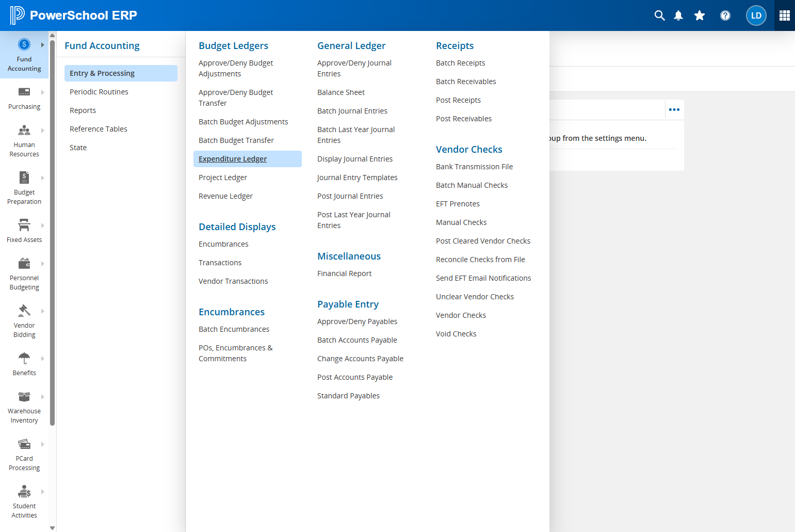Image resolution: width=795 pixels, height=532 pixels.
Task: Open the LD user profile avatar
Action: point(756,15)
